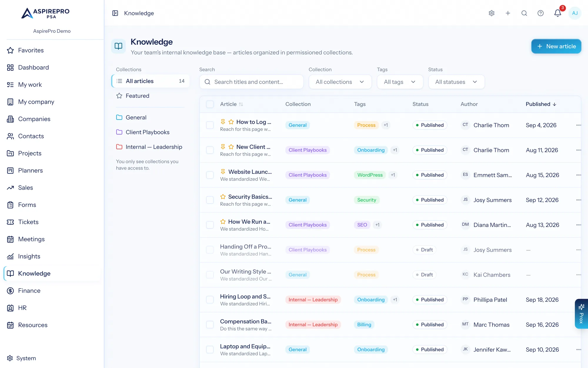
Task: Open Internal — Leadership collection folder
Action: tap(150, 147)
